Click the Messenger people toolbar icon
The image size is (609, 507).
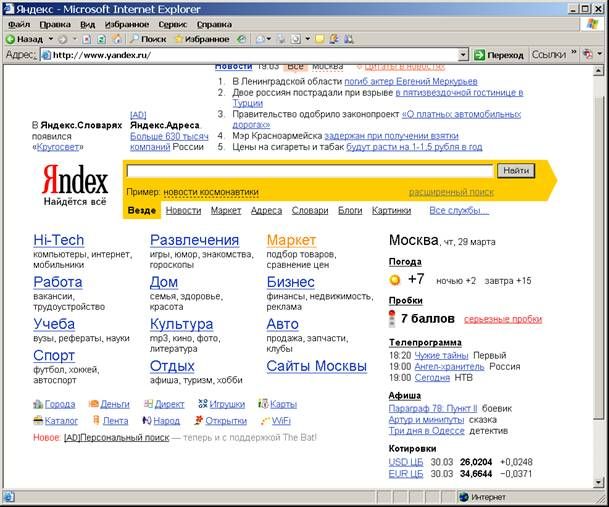pyautogui.click(x=334, y=39)
